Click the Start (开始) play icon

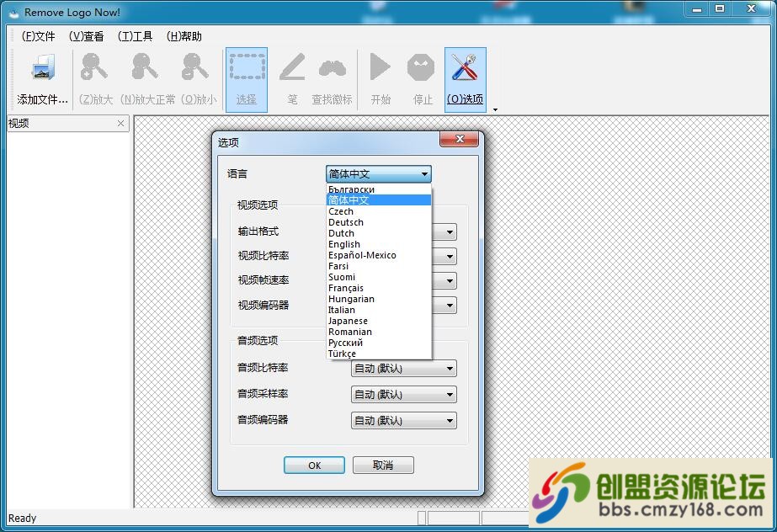point(380,66)
